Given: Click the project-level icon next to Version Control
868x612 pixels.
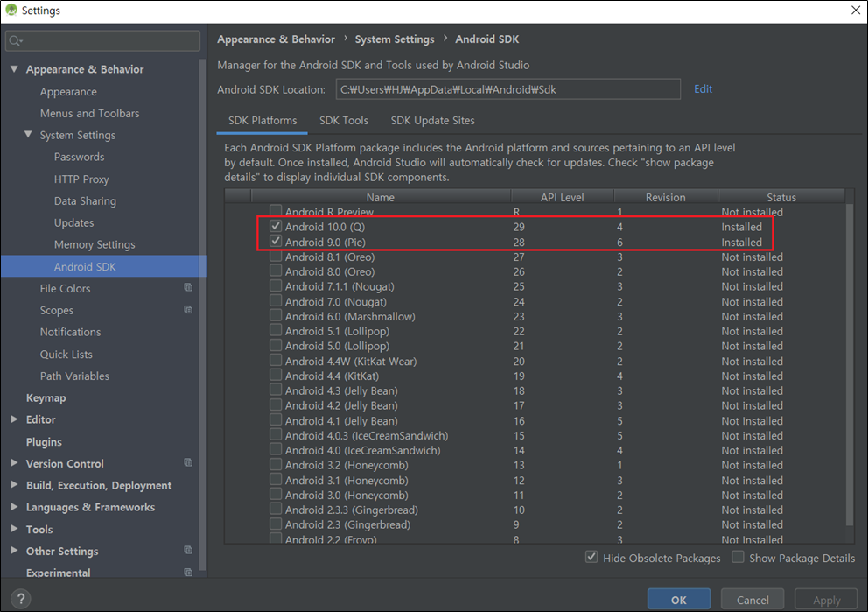Looking at the screenshot, I should point(188,462).
